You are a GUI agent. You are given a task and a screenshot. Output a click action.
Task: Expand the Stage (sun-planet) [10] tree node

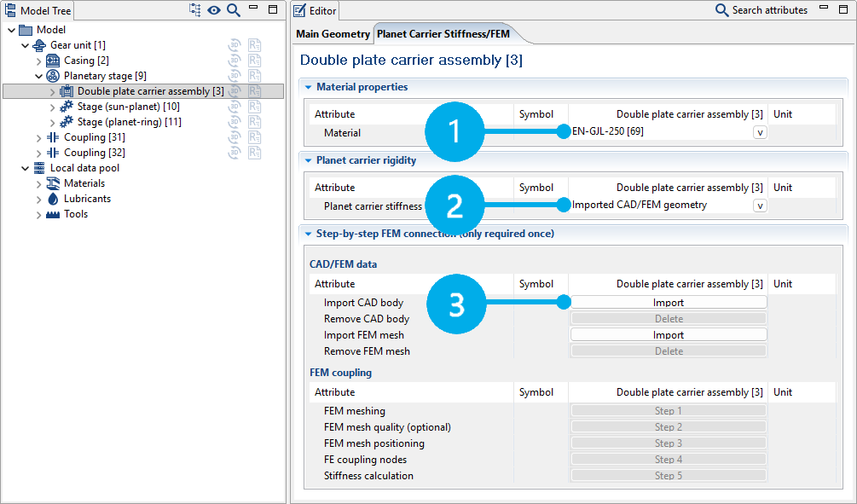click(53, 107)
